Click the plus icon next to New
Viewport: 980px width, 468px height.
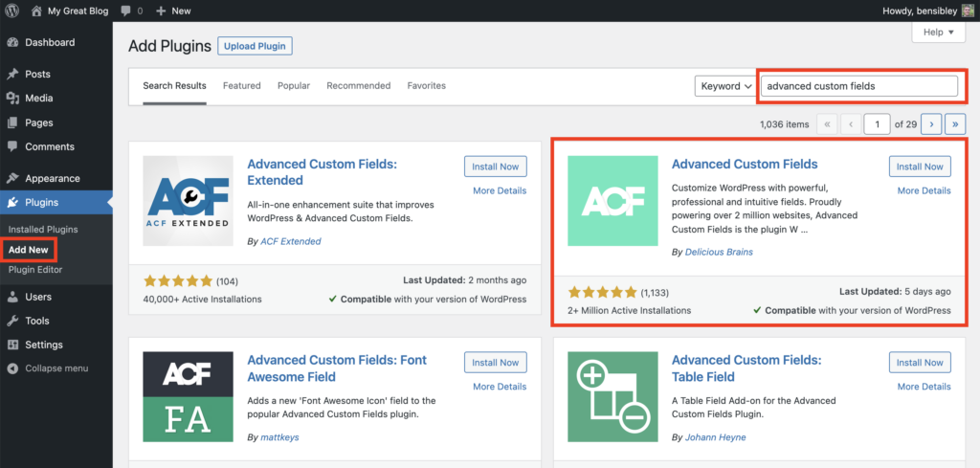tap(161, 11)
